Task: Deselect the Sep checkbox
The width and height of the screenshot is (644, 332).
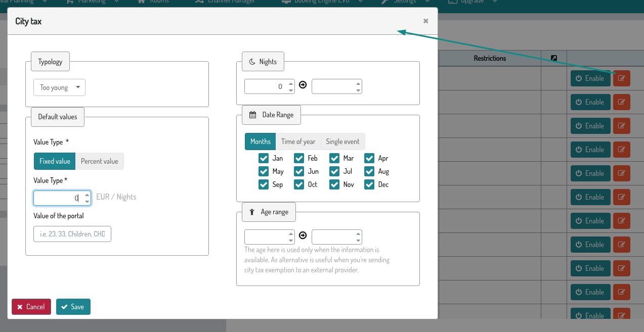Action: tap(263, 184)
